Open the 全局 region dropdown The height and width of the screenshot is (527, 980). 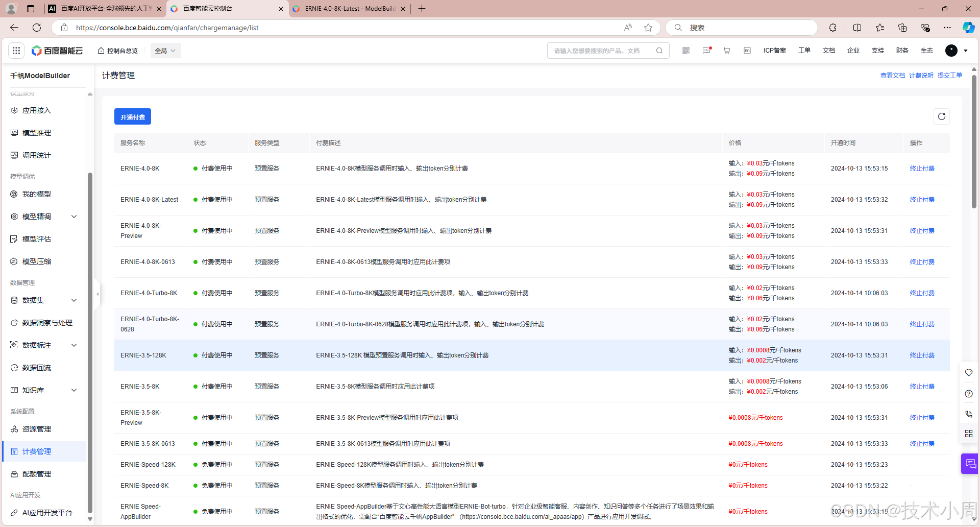pyautogui.click(x=165, y=51)
